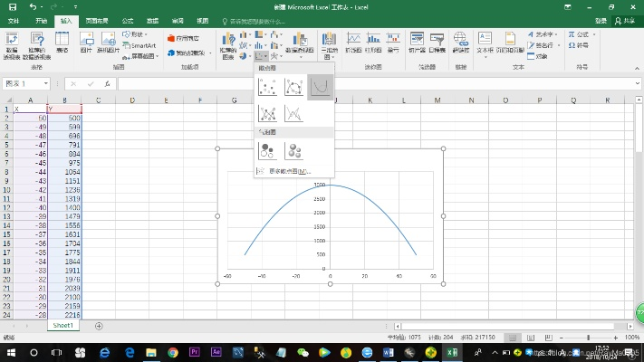Click the zoom slider in status bar

tap(589, 338)
